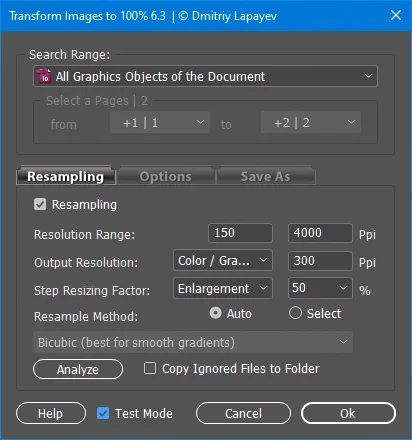Click the Resolution Range maximum field 4000

point(320,233)
